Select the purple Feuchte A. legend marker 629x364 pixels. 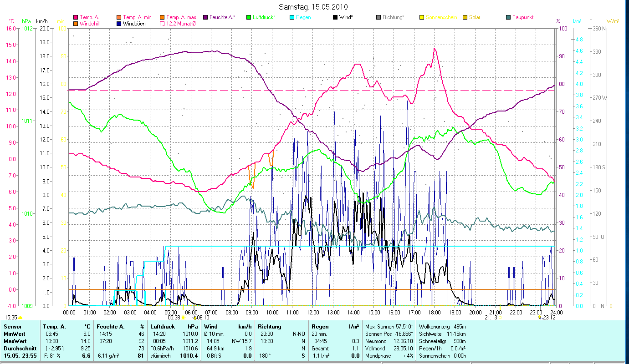coord(205,17)
